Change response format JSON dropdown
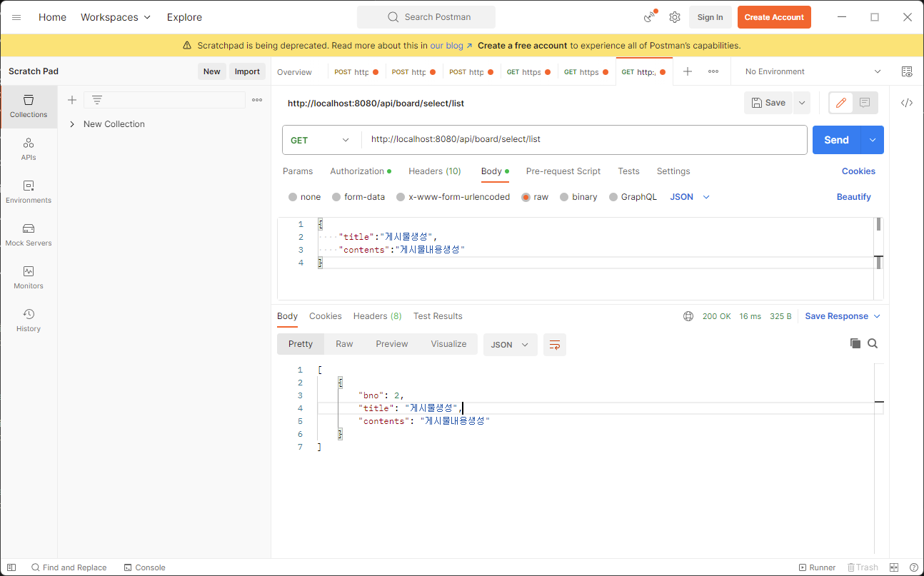924x576 pixels. (511, 345)
